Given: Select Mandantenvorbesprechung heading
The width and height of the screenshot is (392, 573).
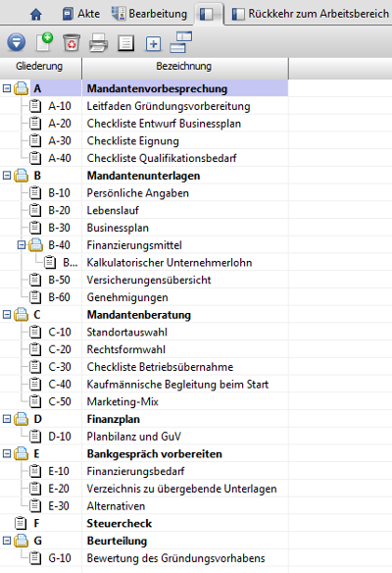Looking at the screenshot, I should [157, 89].
